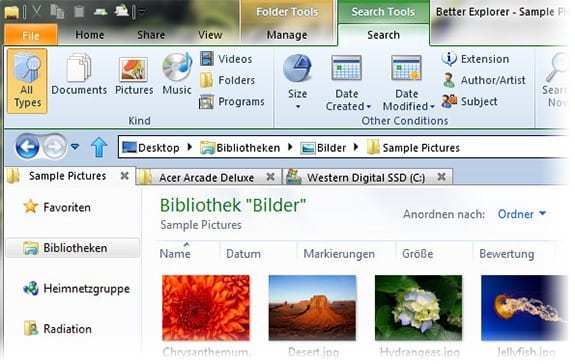This screenshot has height=364, width=575.
Task: Open the recent locations history dropdown
Action: (x=75, y=147)
